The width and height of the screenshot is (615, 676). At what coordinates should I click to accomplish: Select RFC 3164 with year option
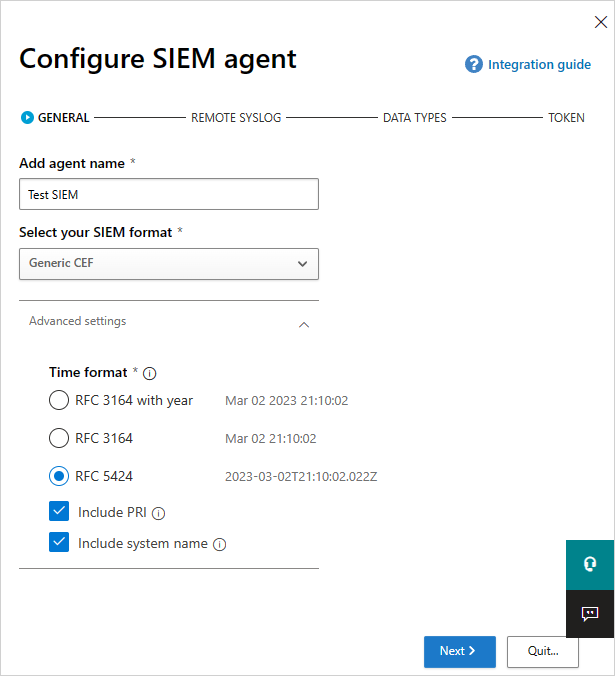tap(59, 401)
